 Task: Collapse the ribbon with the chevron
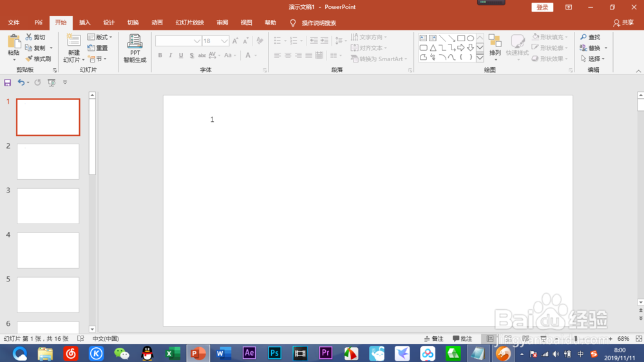tap(638, 71)
